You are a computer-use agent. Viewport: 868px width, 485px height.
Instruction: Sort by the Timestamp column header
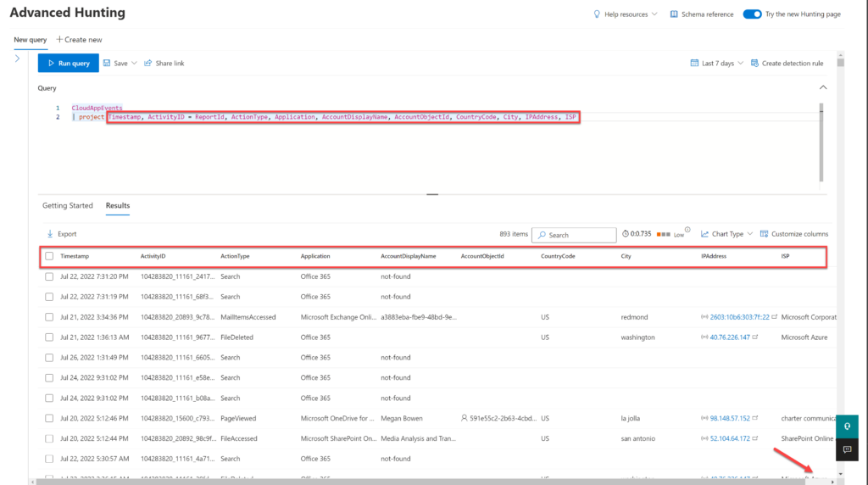75,256
